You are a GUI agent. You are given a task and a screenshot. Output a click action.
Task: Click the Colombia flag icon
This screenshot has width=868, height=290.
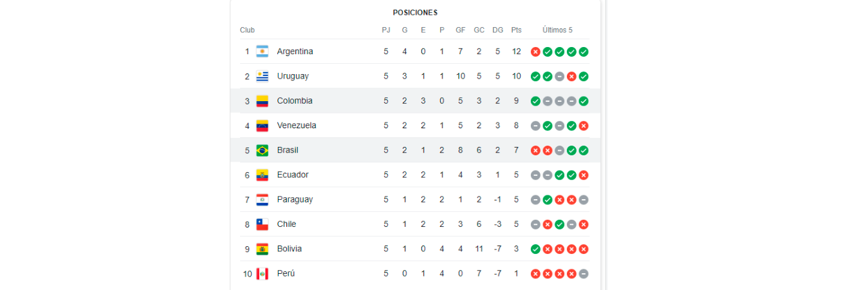pos(262,101)
